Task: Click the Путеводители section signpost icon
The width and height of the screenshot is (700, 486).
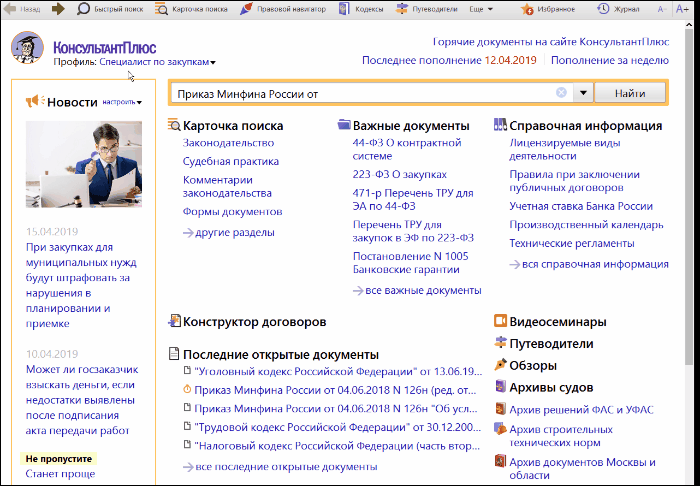Action: pyautogui.click(x=500, y=343)
